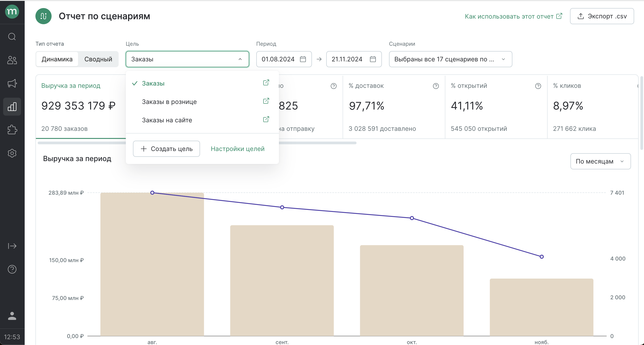Select the Выручка за период metric card
Image resolution: width=644 pixels, height=345 pixels.
81,107
